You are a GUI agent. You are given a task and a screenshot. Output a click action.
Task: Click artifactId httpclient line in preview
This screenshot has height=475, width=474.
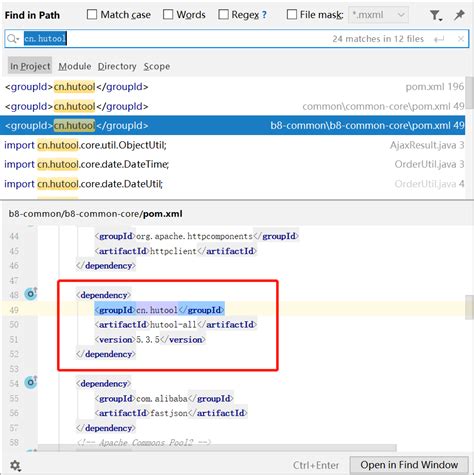(x=176, y=251)
